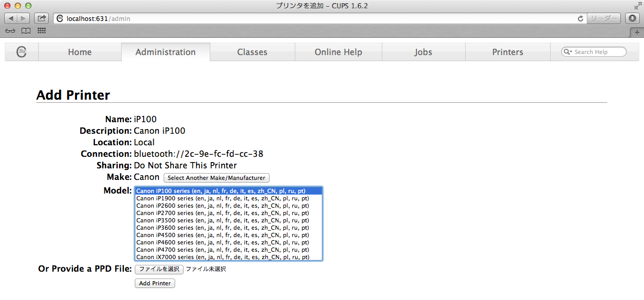The width and height of the screenshot is (644, 300).
Task: Click Do Not Share This Printer text
Action: point(185,165)
